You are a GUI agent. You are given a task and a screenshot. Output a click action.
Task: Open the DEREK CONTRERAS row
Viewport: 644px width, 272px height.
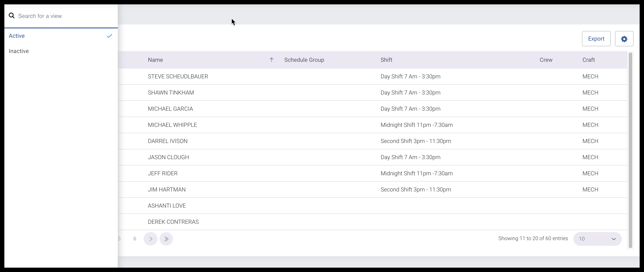(173, 222)
